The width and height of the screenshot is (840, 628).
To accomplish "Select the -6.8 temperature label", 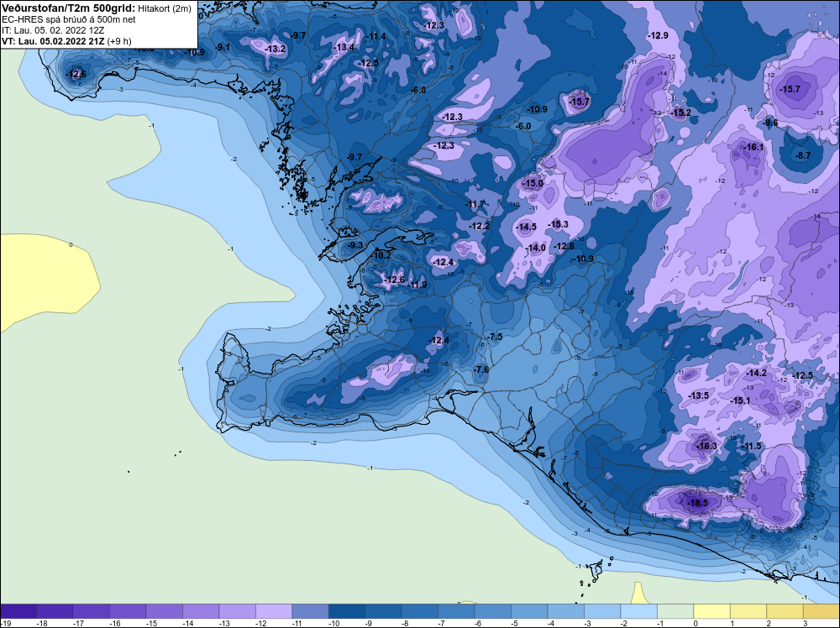I will (x=417, y=90).
